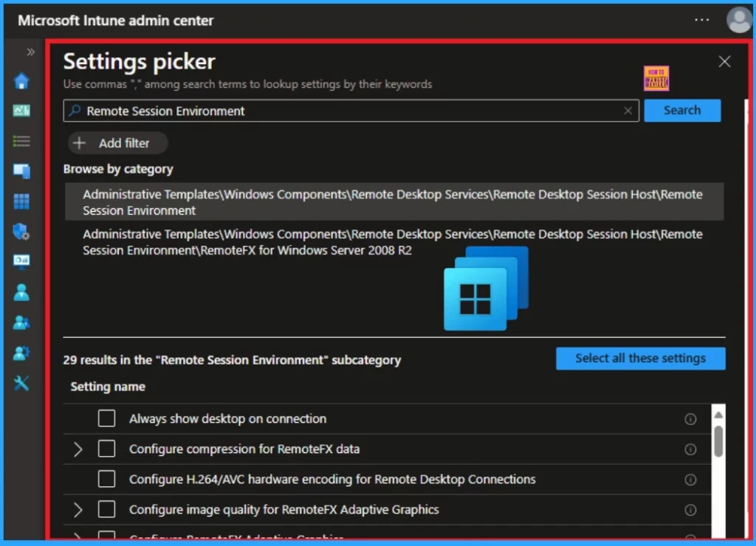Screen dimensions: 756x546
Task: Click the magnifier icon in search box
Action: [75, 111]
